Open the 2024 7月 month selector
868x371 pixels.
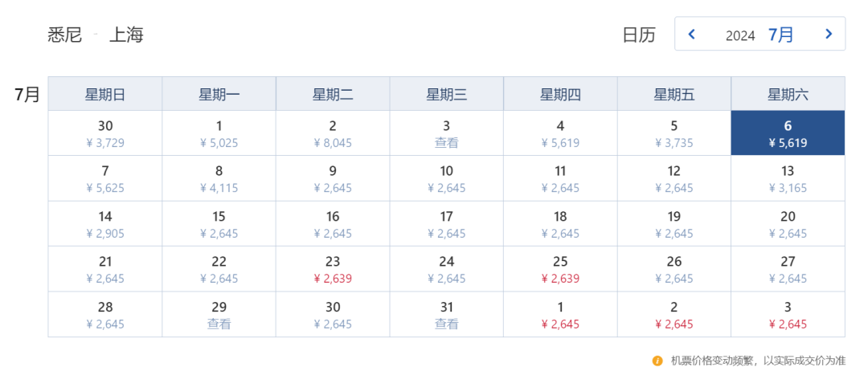[759, 35]
